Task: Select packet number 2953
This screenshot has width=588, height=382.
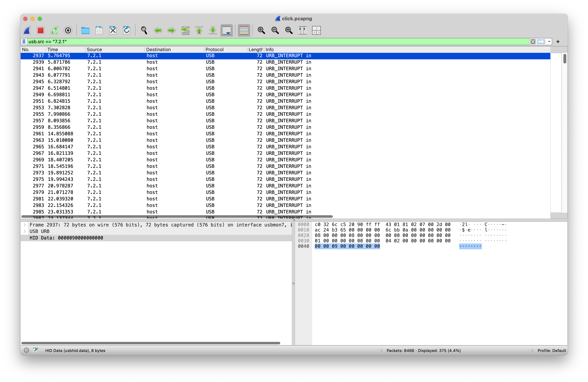Action: [285, 108]
